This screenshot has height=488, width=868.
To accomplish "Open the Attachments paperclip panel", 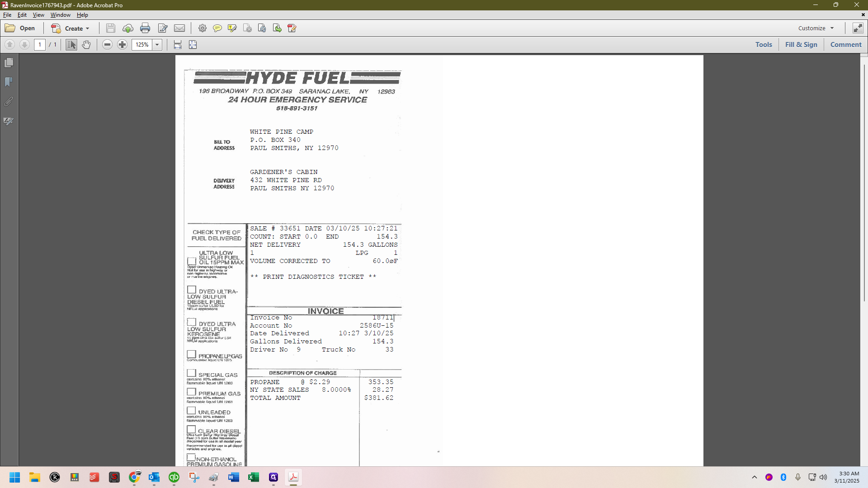I will click(x=9, y=102).
